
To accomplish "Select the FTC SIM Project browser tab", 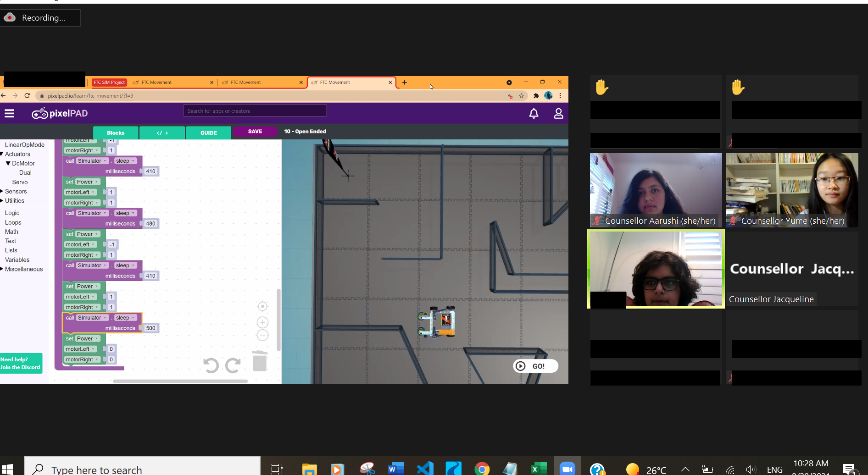I will (x=109, y=83).
